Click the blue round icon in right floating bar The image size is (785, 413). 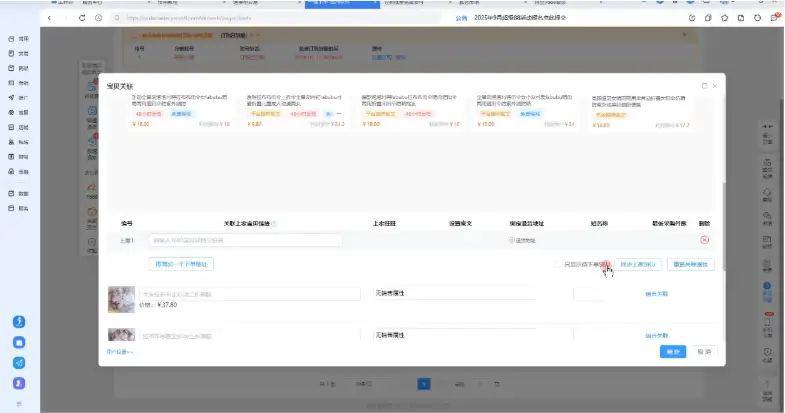pos(767,286)
